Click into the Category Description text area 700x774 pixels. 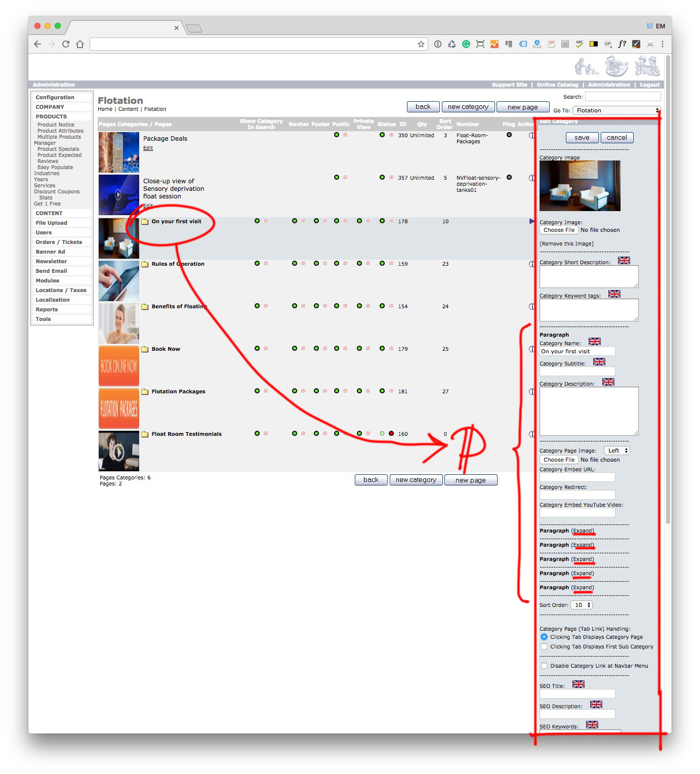tap(589, 411)
